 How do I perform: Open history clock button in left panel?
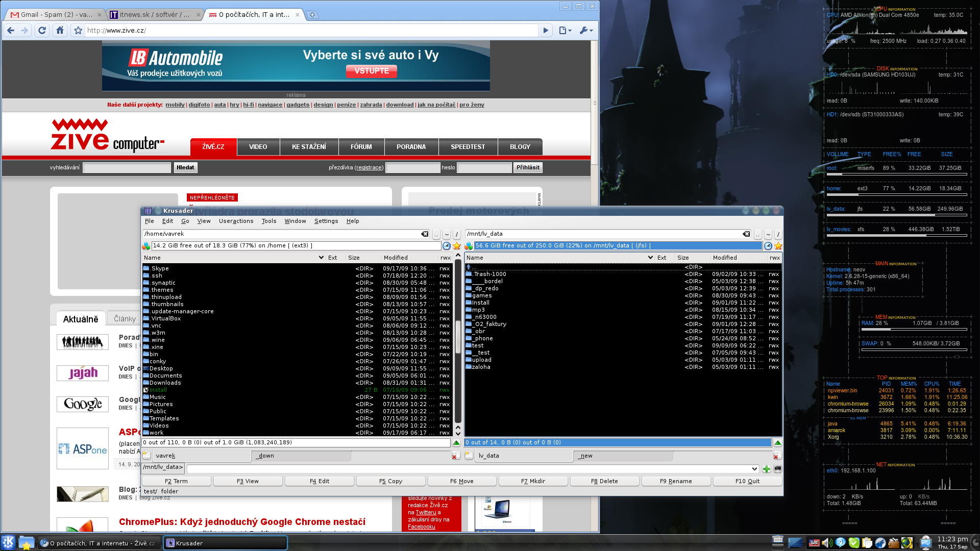[x=447, y=246]
